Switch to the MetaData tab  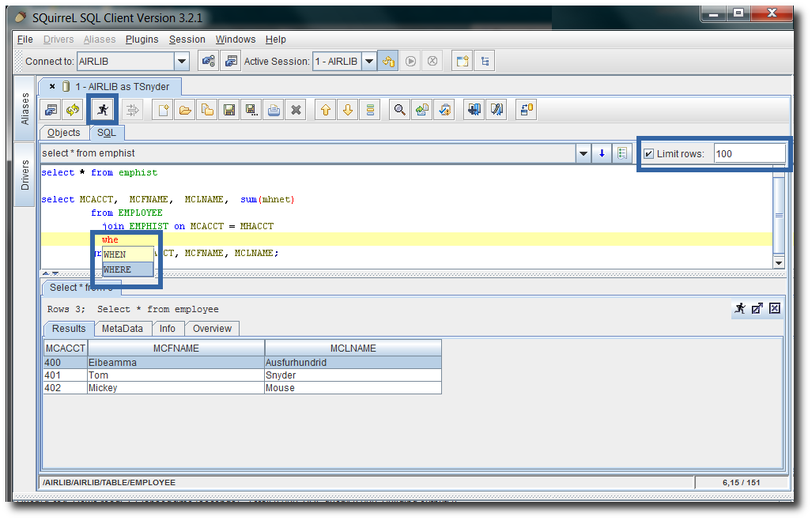(x=123, y=329)
